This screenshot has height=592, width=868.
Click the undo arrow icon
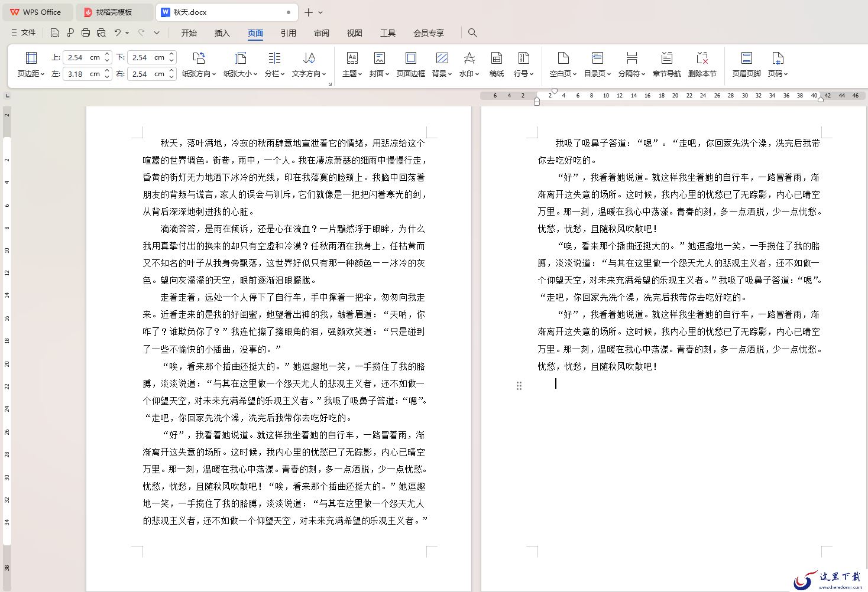pos(118,32)
